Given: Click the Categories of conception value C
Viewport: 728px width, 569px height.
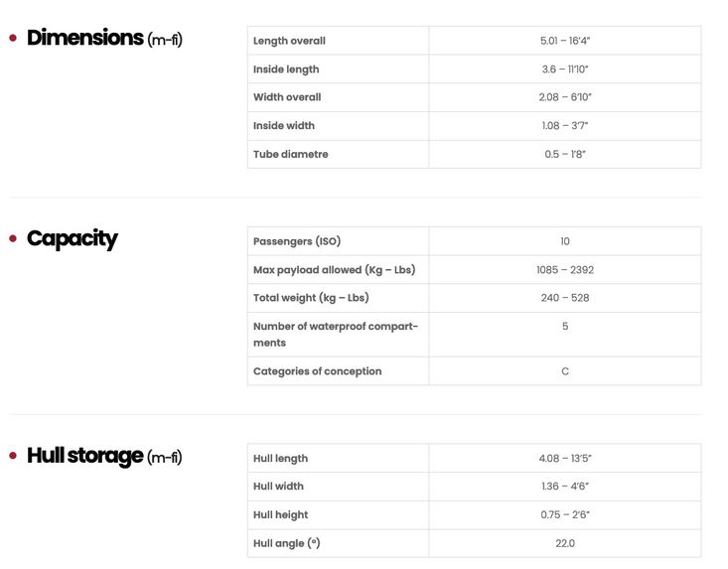Looking at the screenshot, I should 564,371.
